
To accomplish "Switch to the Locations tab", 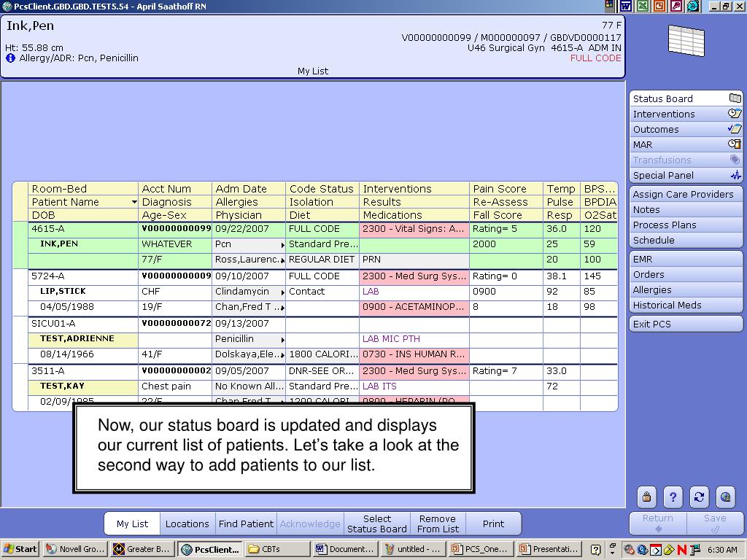I will (187, 524).
